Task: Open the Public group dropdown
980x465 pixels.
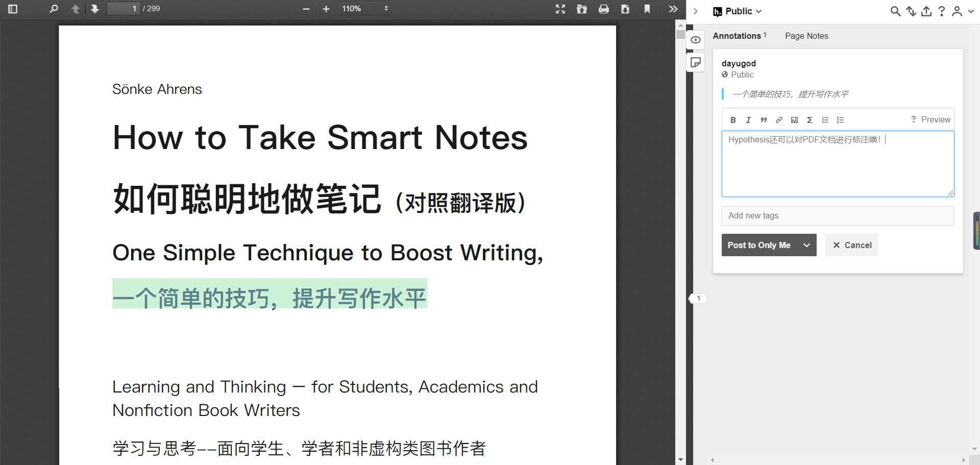Action: coord(738,11)
